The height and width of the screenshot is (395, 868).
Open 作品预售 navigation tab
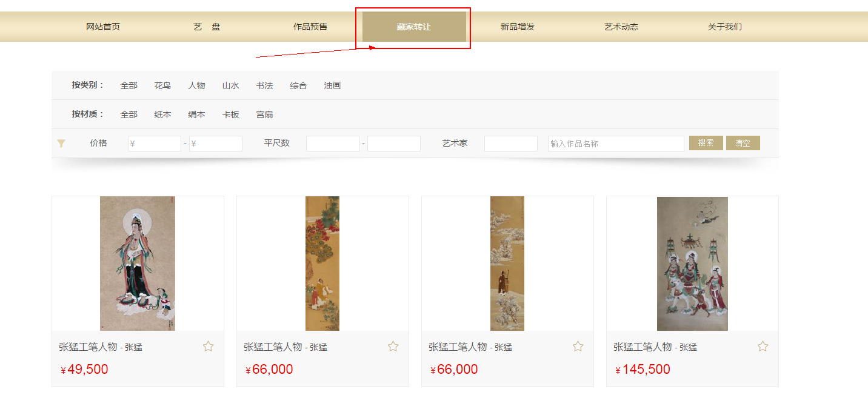(x=310, y=27)
